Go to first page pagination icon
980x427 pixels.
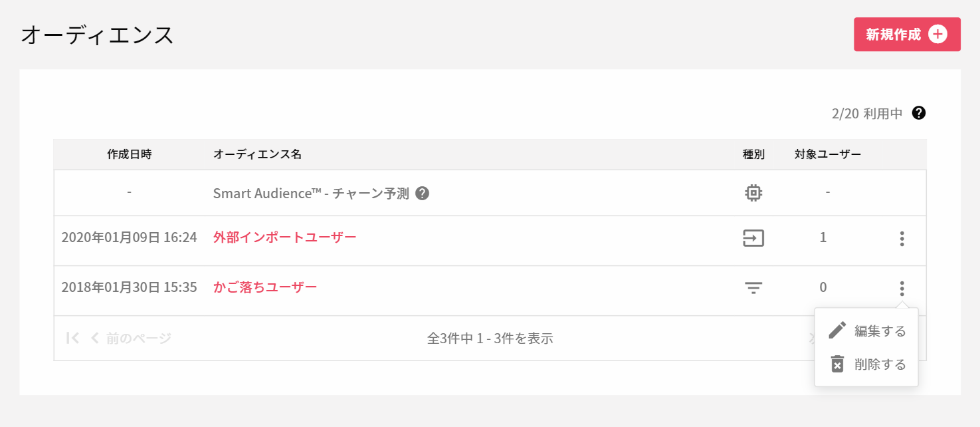coord(72,338)
